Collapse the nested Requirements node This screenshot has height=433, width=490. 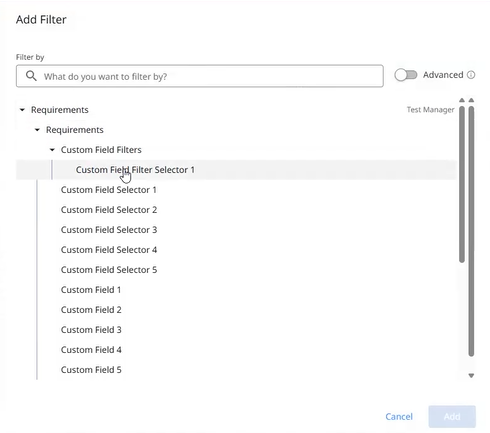[x=37, y=130]
